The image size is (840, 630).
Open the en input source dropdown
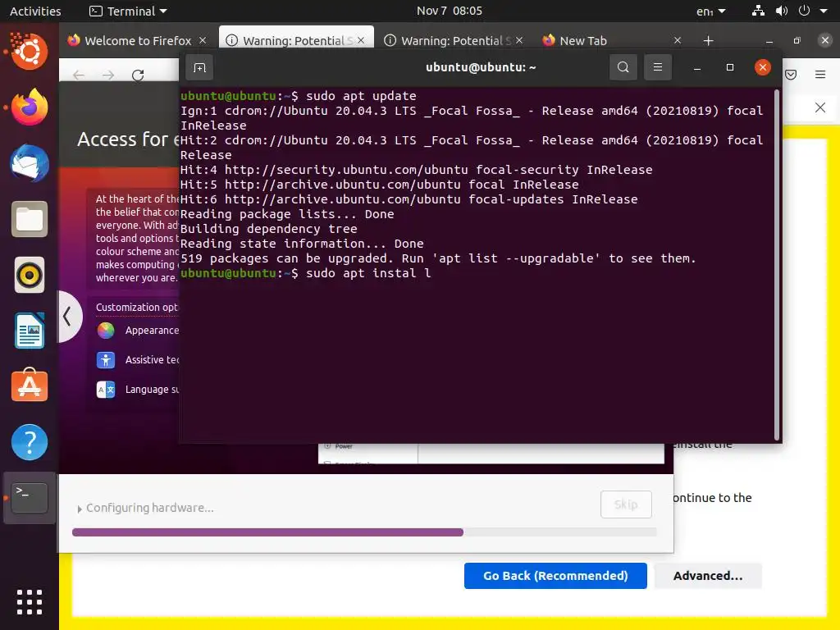point(711,11)
